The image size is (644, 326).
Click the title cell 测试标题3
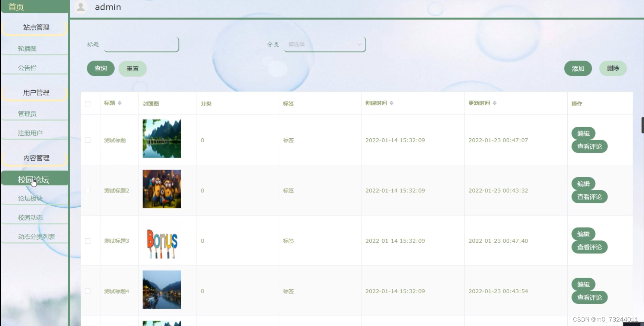(117, 241)
